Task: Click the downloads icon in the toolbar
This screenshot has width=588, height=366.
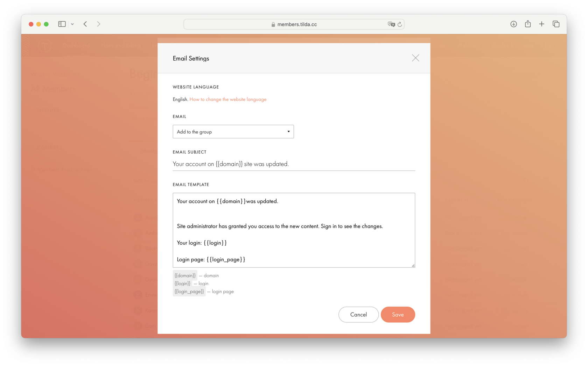Action: coord(513,24)
